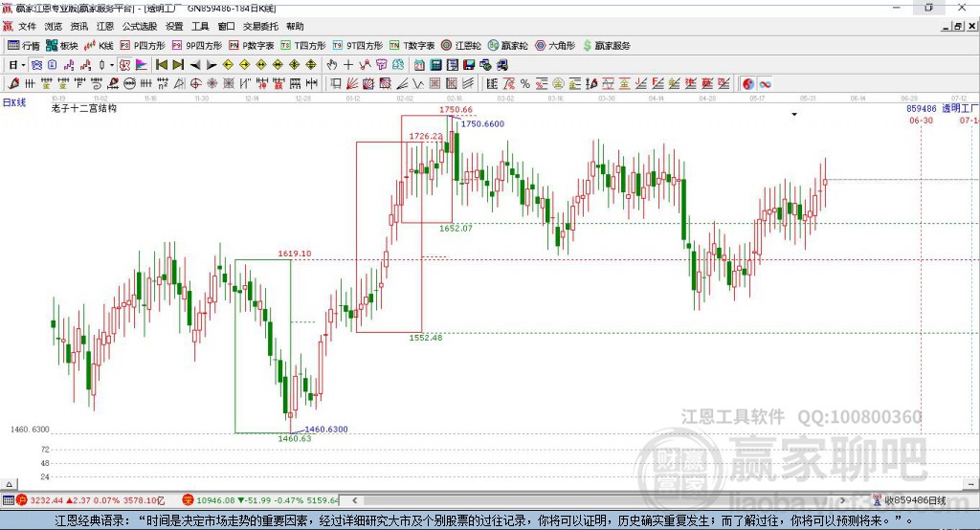Click the small black triangle in chart

pos(794,115)
